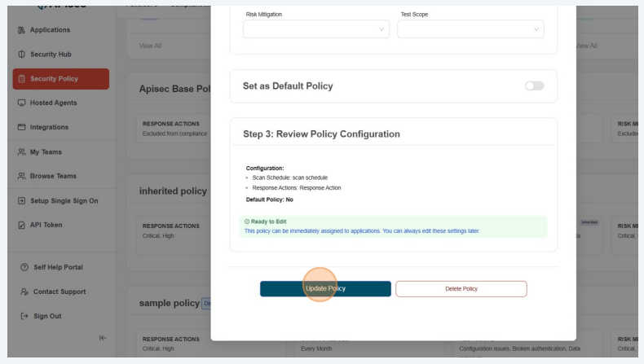
Task: Open the Test Scope dropdown
Action: (470, 29)
